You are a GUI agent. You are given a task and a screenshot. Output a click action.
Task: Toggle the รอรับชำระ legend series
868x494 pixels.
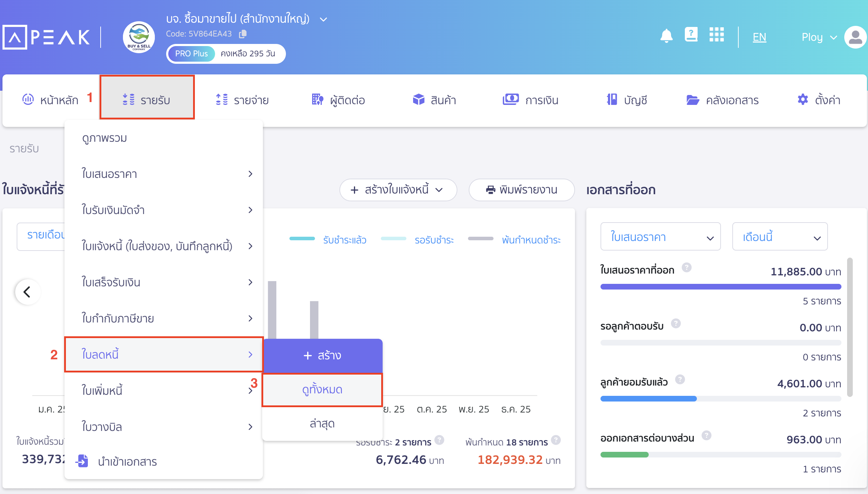point(417,240)
